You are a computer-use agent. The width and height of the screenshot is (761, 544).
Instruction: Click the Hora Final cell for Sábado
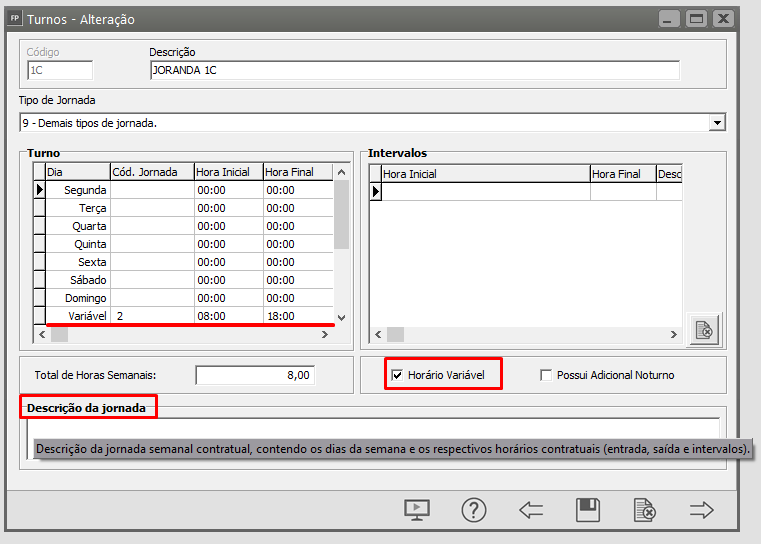click(x=296, y=280)
